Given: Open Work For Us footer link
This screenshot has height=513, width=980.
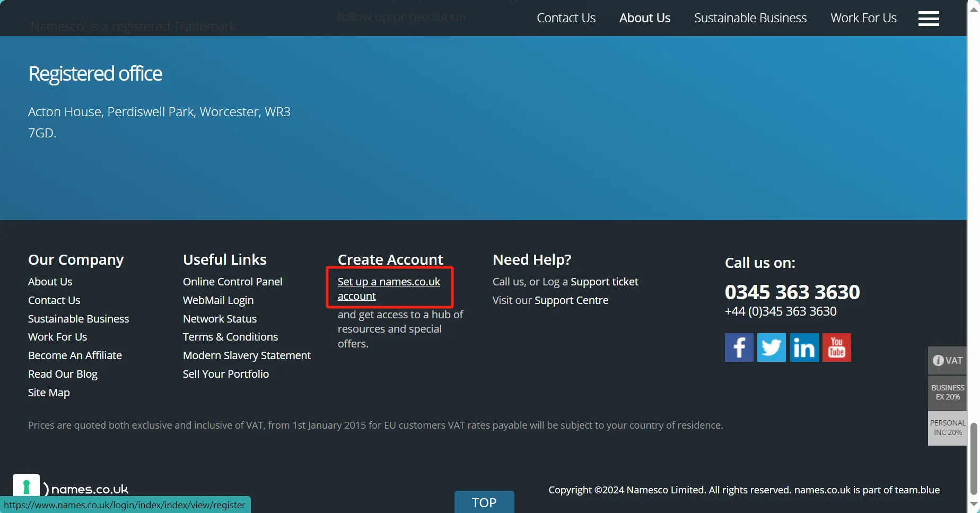Looking at the screenshot, I should pyautogui.click(x=57, y=337).
